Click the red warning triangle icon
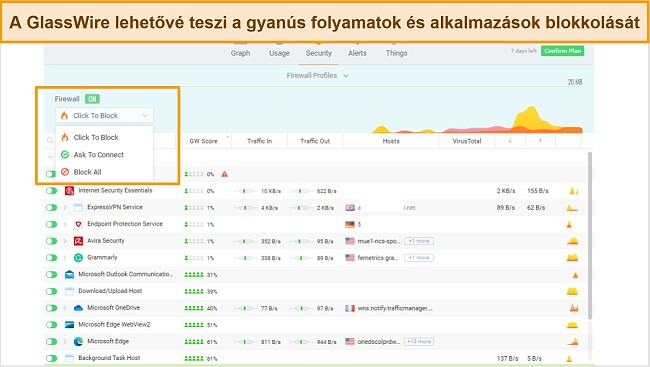Viewport: 650px width, 367px height. 224,174
